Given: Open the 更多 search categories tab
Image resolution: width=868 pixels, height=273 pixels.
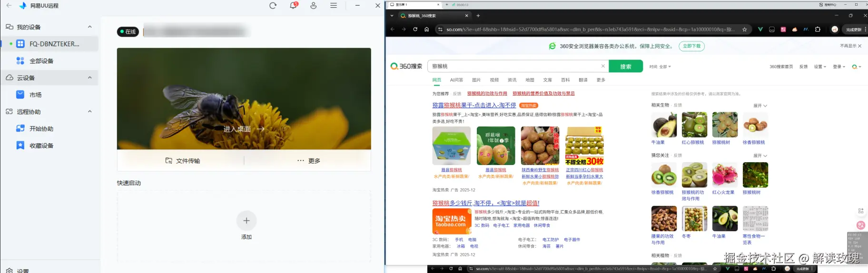Looking at the screenshot, I should coord(601,80).
